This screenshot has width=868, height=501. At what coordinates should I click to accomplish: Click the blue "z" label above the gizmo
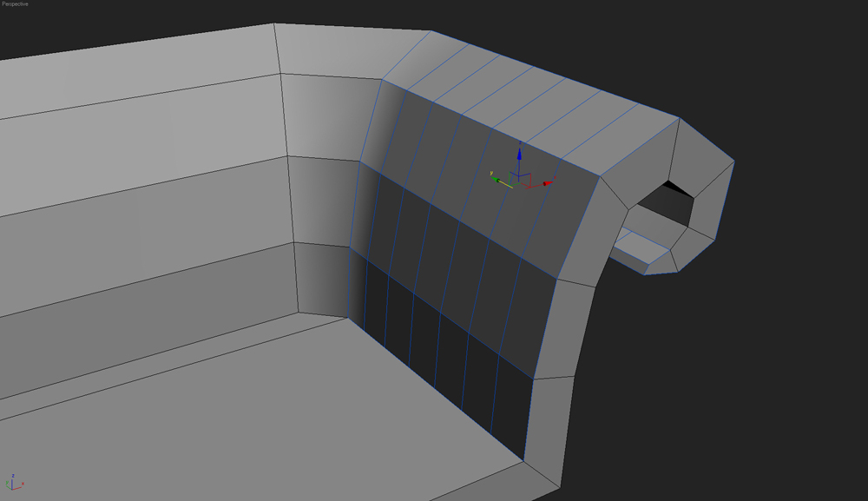pos(519,142)
